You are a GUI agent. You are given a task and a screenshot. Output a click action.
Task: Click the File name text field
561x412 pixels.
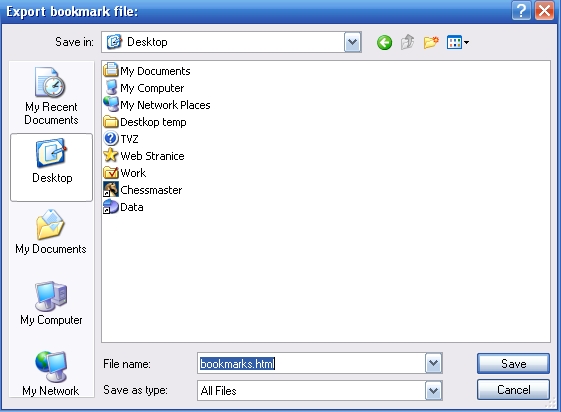pyautogui.click(x=311, y=363)
